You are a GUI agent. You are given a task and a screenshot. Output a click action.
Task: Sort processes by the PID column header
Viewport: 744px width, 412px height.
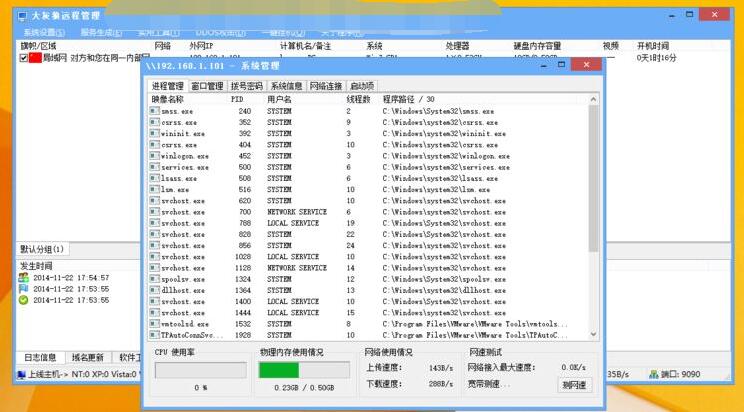[x=237, y=99]
